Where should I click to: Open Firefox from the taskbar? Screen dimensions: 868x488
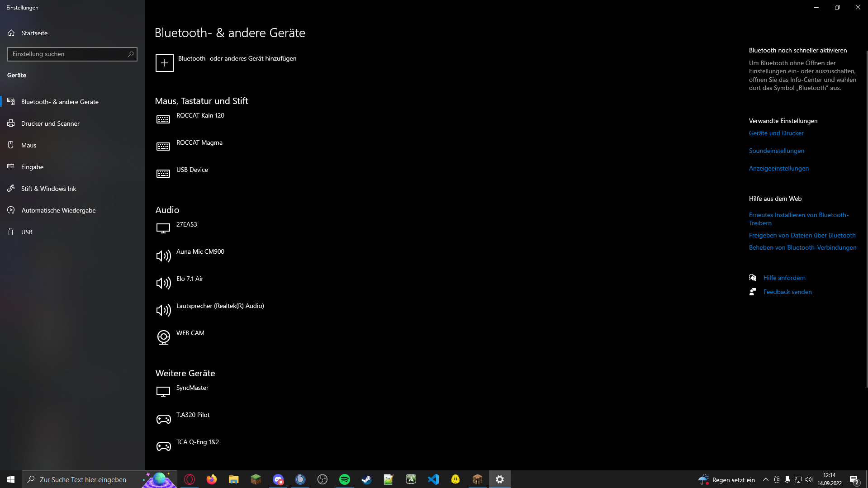[211, 479]
